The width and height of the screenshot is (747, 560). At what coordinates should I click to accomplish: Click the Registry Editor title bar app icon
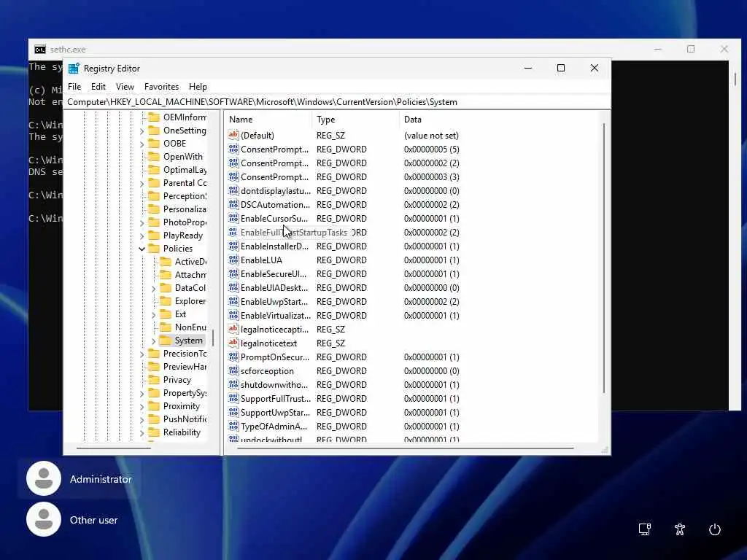(74, 68)
